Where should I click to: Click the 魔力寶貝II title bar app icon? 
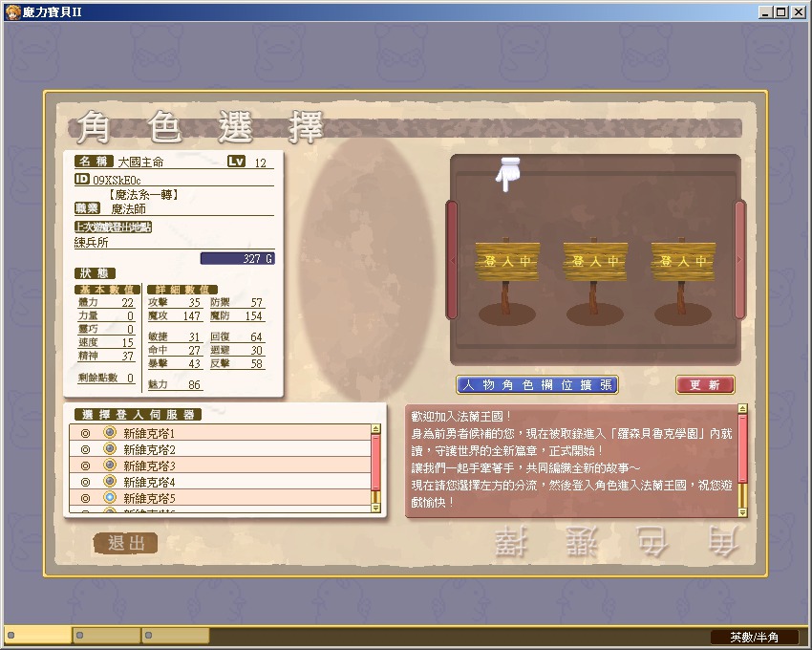(12, 11)
